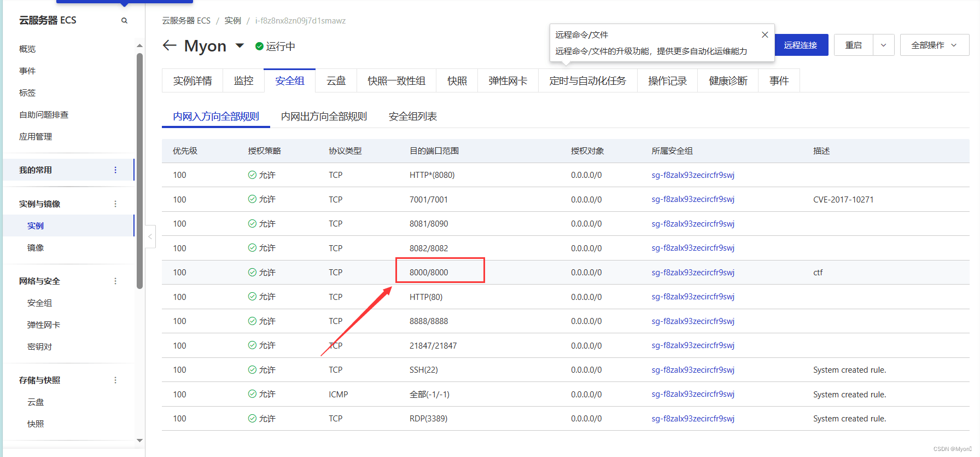Open 标签 in the sidebar
980x457 pixels.
(x=27, y=92)
